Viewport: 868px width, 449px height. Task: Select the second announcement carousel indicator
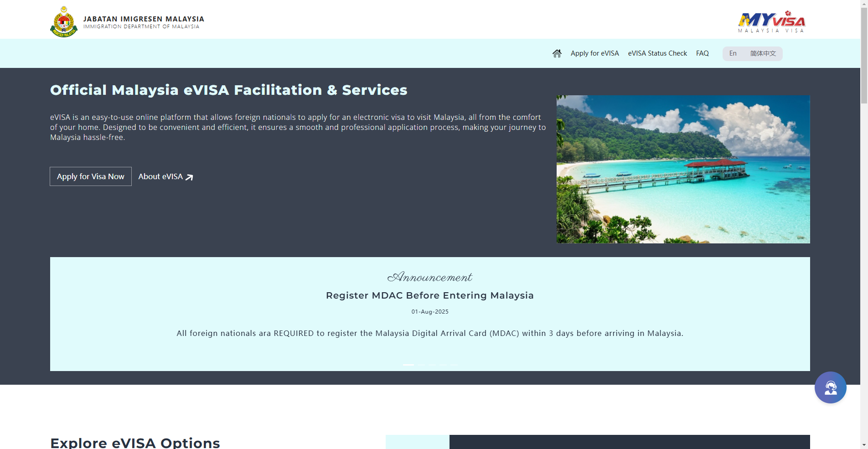[x=422, y=365]
